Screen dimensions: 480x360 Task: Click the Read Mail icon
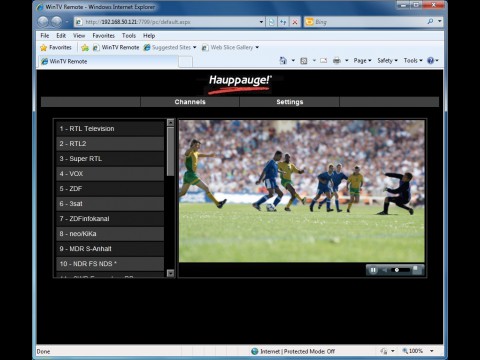click(323, 61)
